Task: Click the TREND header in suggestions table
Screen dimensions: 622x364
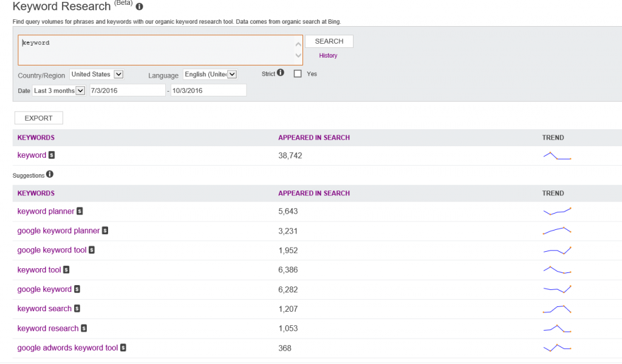Action: coord(553,194)
